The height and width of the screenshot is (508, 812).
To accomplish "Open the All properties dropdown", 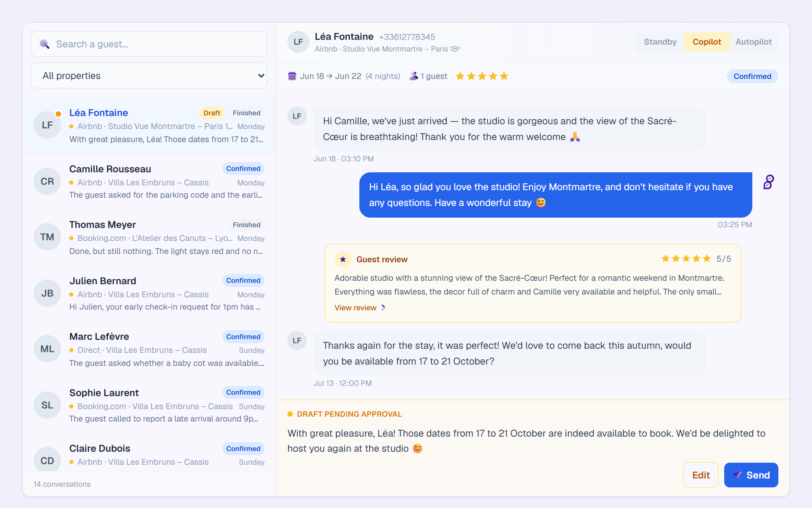I will pyautogui.click(x=149, y=76).
